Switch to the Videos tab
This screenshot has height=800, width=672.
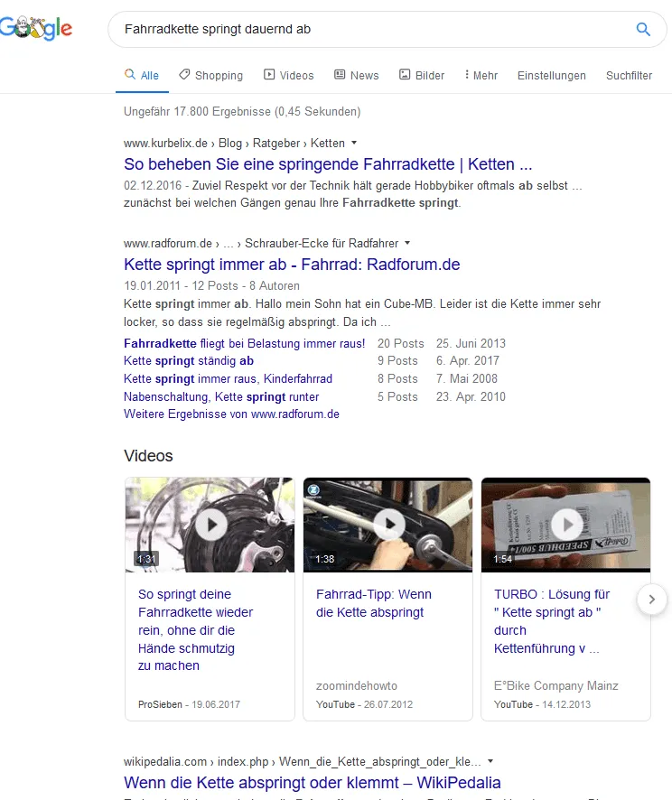(288, 75)
